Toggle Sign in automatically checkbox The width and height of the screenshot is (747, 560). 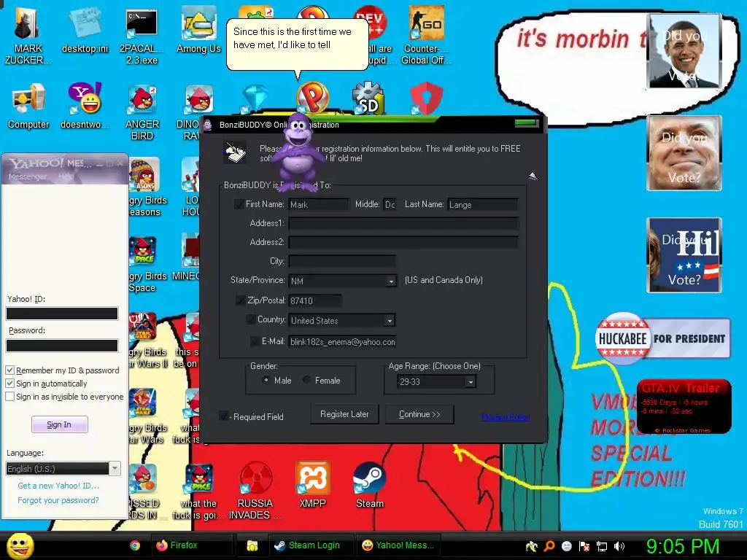[10, 384]
